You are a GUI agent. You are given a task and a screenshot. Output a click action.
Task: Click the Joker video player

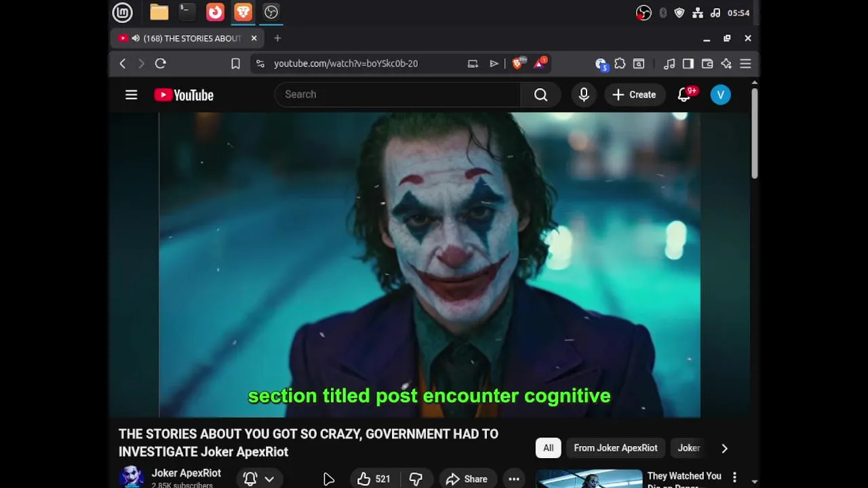coord(429,264)
